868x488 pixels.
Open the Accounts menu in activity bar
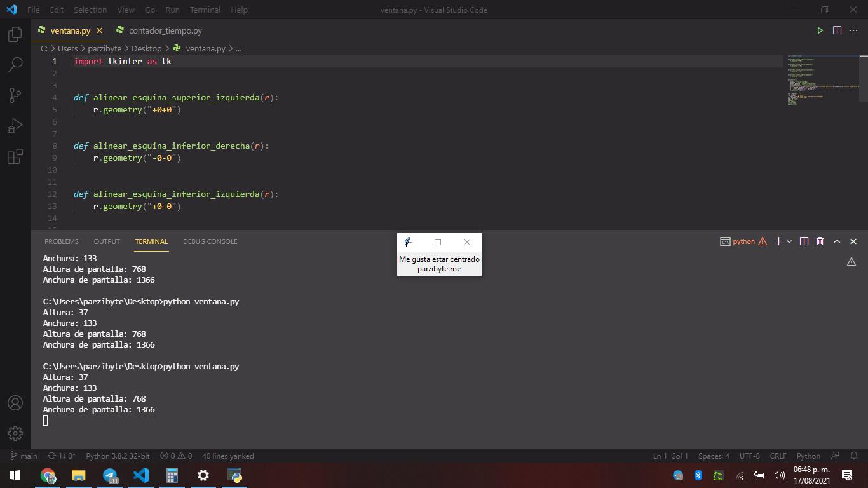(15, 403)
